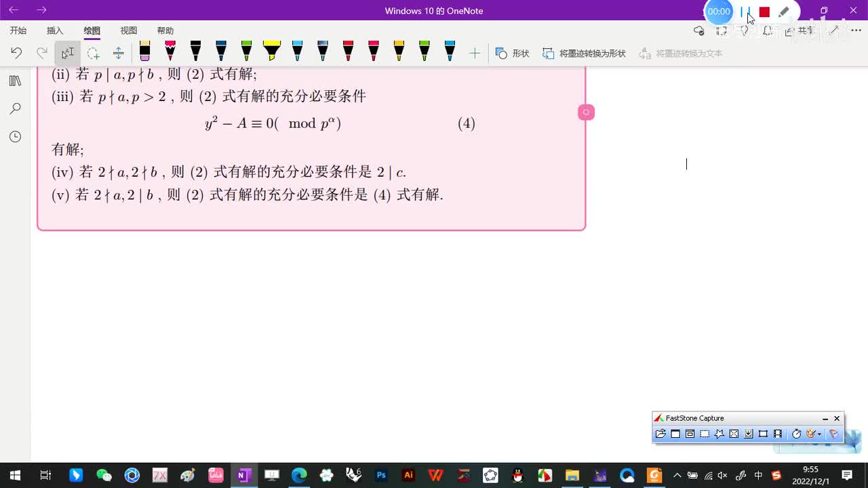Open FastStone Capture settings
Screen dimensions: 868x488
(833, 434)
